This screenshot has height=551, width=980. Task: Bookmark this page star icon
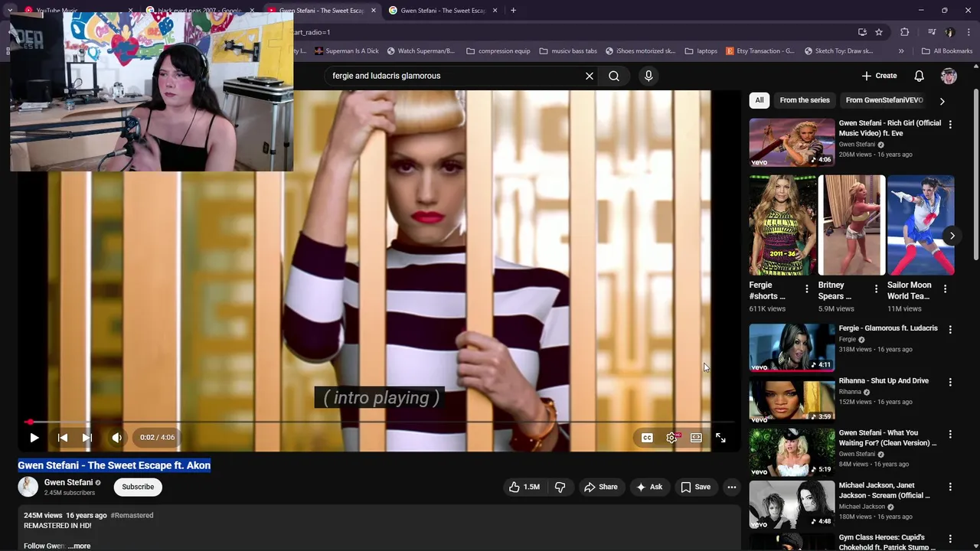point(879,32)
